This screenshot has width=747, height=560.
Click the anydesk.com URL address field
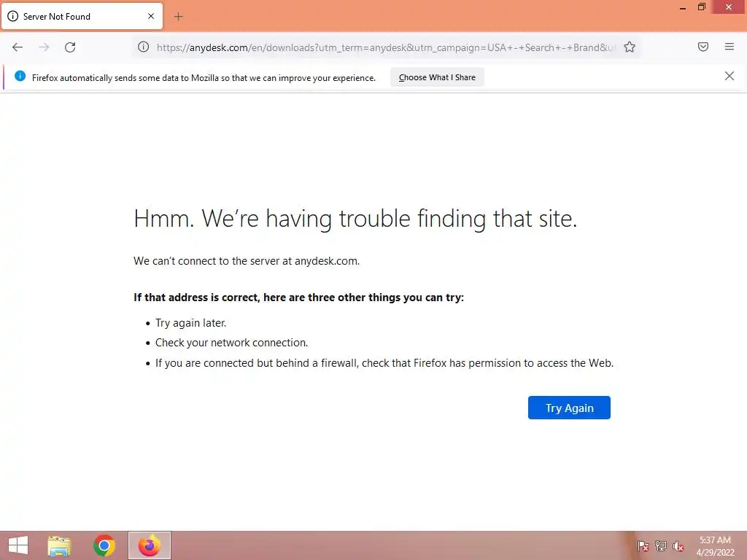[x=385, y=47]
